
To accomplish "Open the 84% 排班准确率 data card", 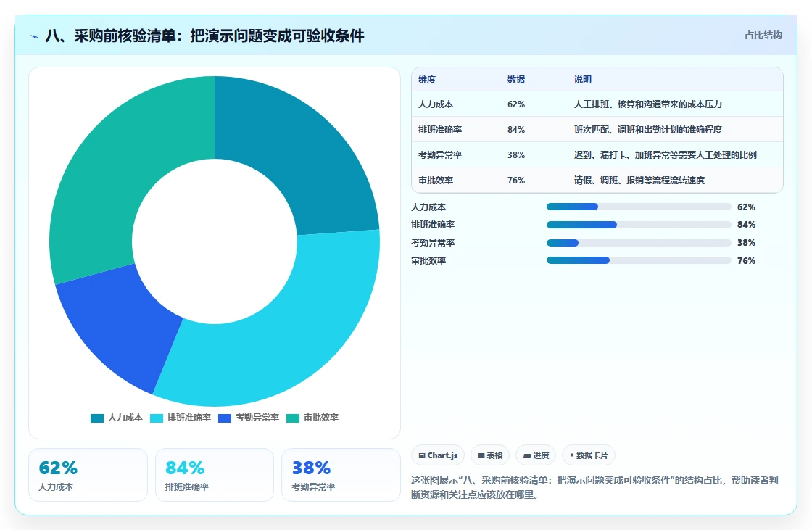I will 215,475.
